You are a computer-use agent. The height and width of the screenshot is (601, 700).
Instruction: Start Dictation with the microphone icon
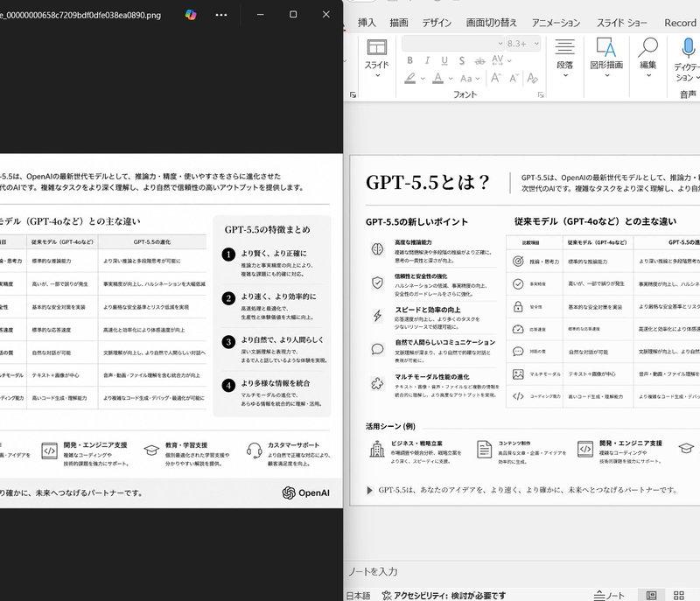[688, 48]
